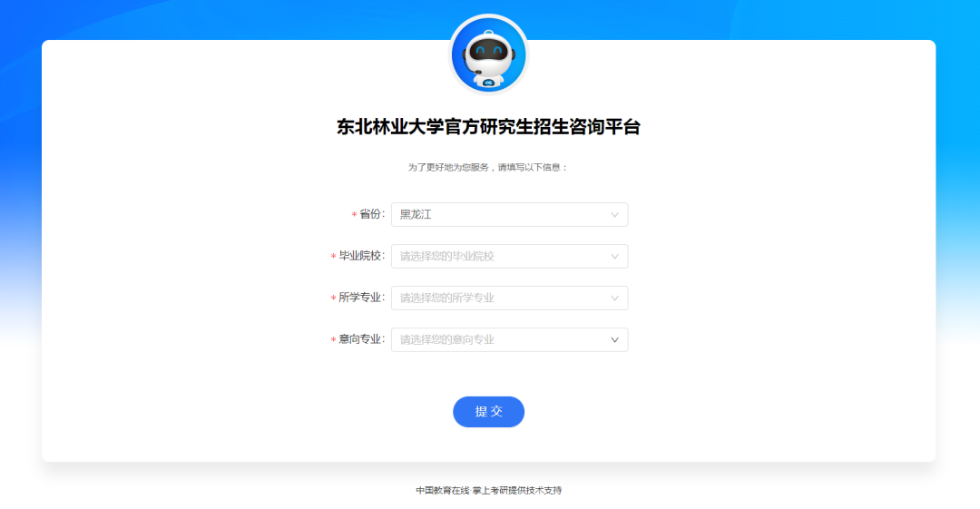980x509 pixels.
Task: Click the 掌上考研提供技术支持 footer text
Action: [517, 490]
